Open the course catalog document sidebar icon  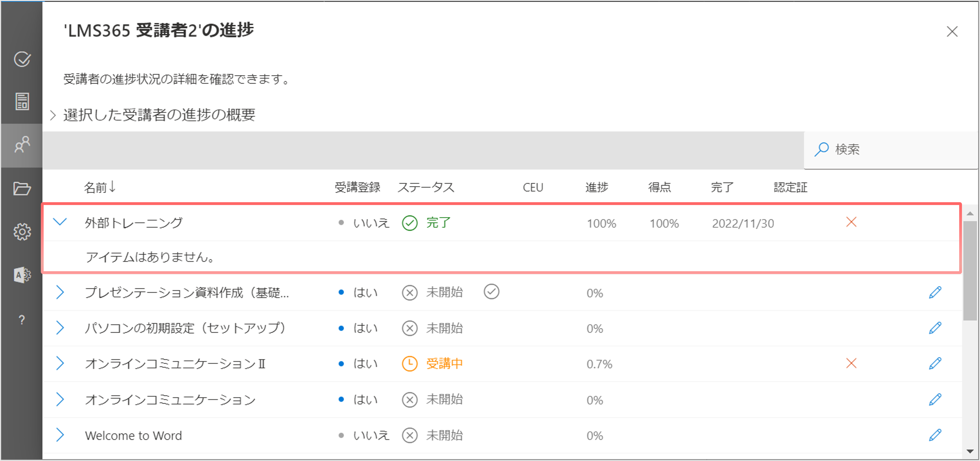[x=22, y=102]
